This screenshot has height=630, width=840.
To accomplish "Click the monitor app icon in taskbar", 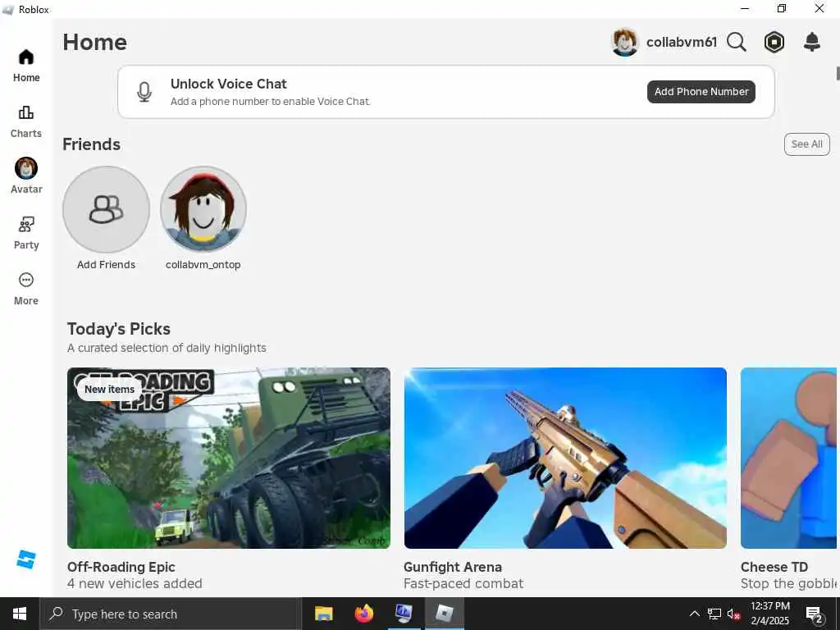I will click(404, 614).
